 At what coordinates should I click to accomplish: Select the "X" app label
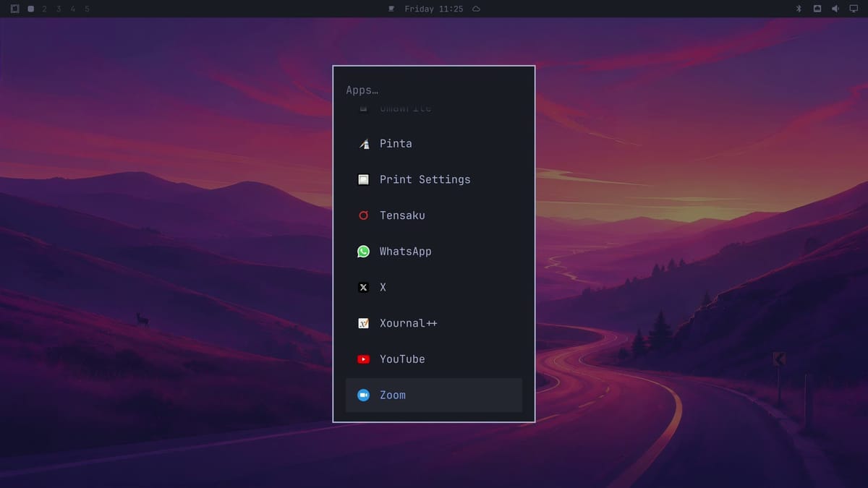coord(383,287)
